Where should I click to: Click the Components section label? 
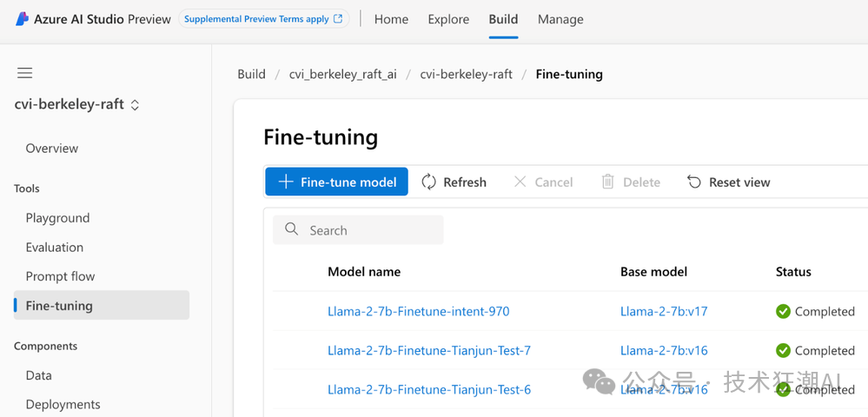45,346
